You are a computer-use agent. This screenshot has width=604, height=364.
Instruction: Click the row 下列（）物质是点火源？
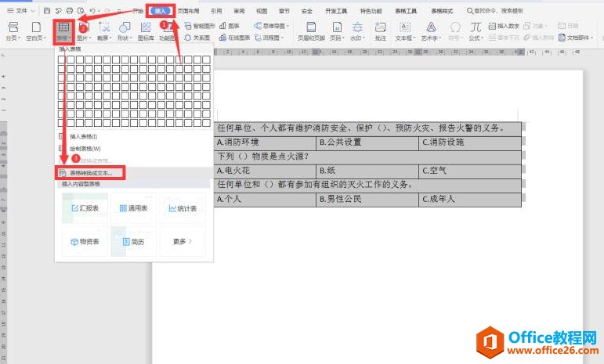(367, 157)
